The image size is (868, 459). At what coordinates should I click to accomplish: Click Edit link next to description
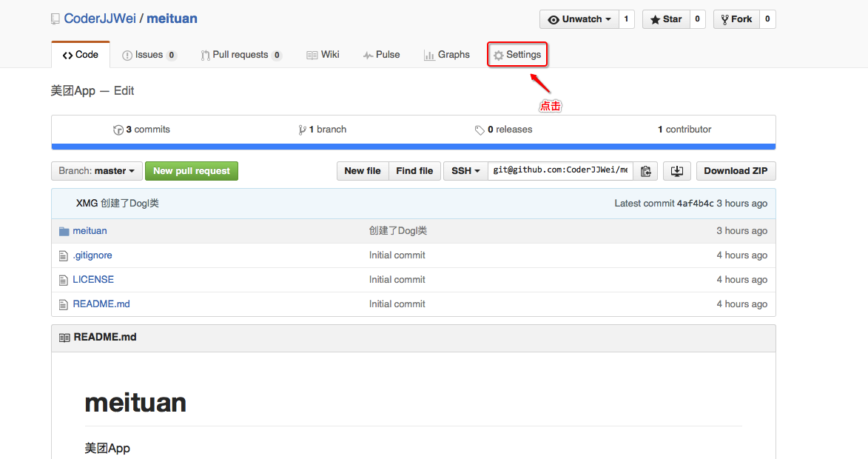[124, 91]
